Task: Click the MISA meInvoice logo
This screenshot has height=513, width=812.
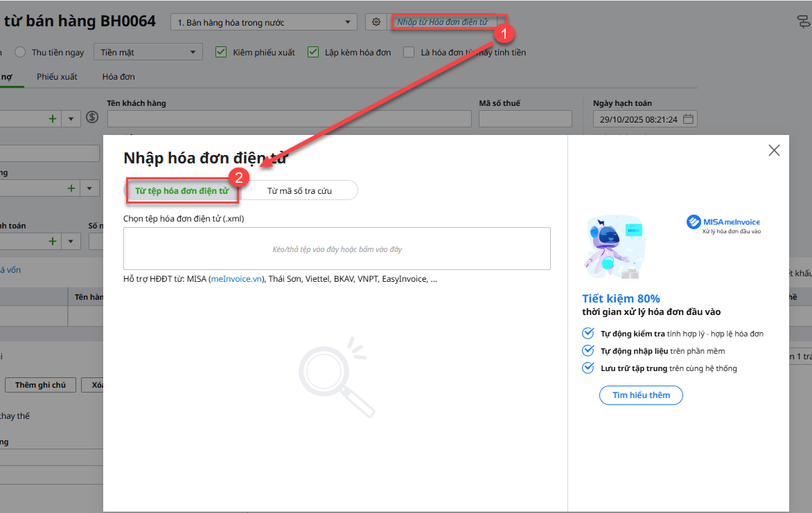Action: pos(723,222)
